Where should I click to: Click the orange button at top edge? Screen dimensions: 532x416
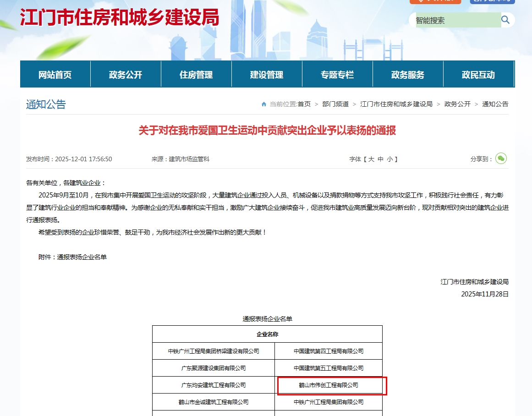(428, 1)
